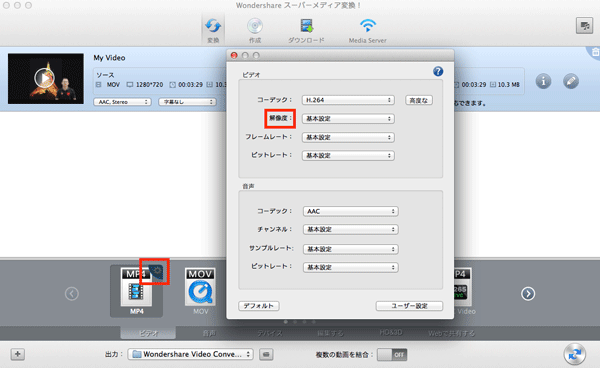Edit the video with pencil icon
The image size is (600, 368).
click(571, 81)
